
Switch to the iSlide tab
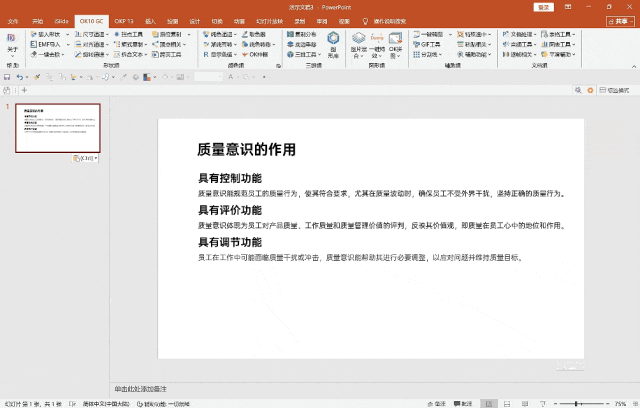click(x=62, y=21)
